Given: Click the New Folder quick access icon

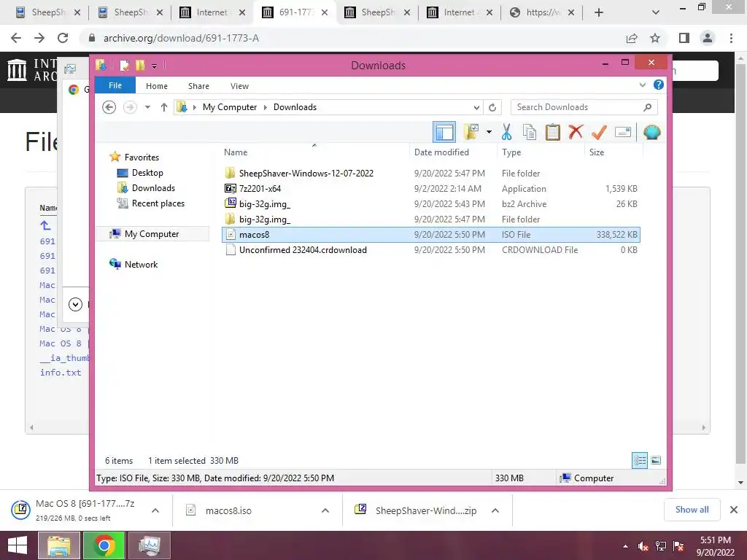Looking at the screenshot, I should (140, 65).
